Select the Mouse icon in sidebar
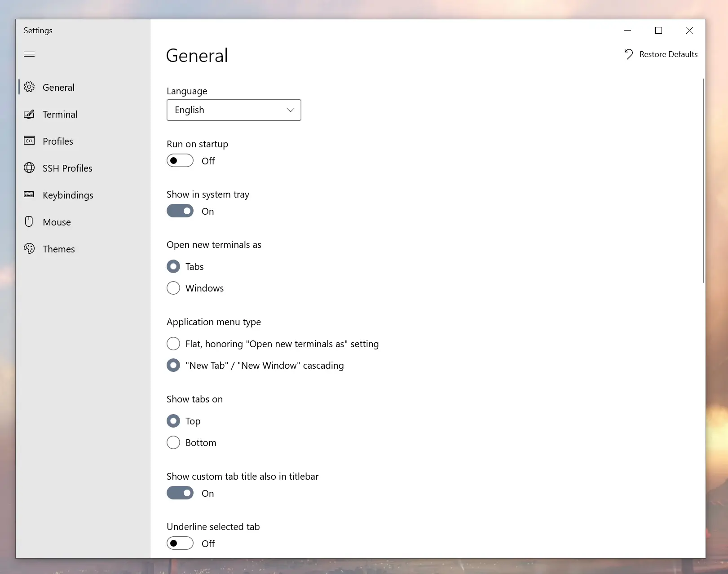 click(x=29, y=221)
